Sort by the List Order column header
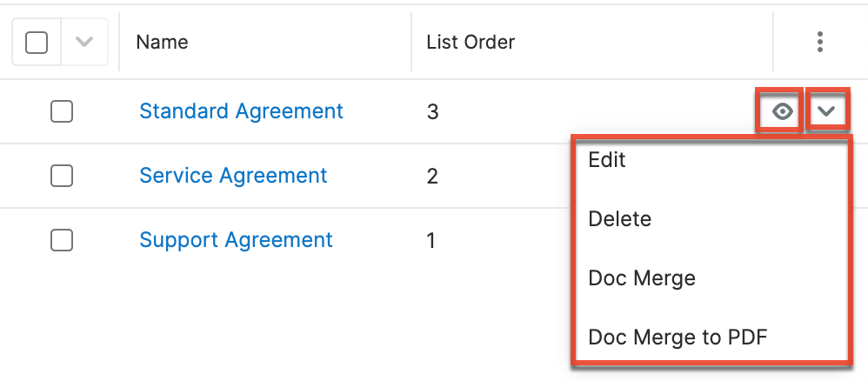Viewport: 868px width, 381px height. [x=471, y=42]
